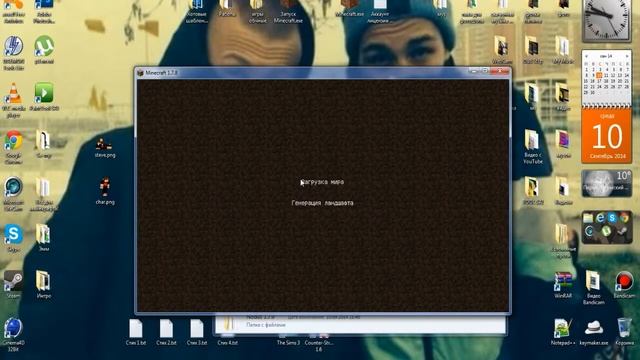Select highlighted day 10 in calendar gadget
The width and height of the screenshot is (640, 360).
[x=599, y=76]
